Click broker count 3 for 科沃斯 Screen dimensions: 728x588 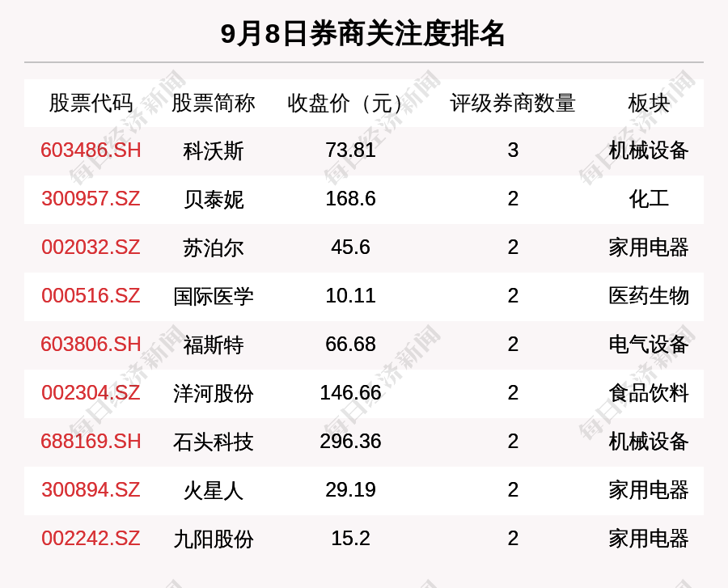(513, 150)
